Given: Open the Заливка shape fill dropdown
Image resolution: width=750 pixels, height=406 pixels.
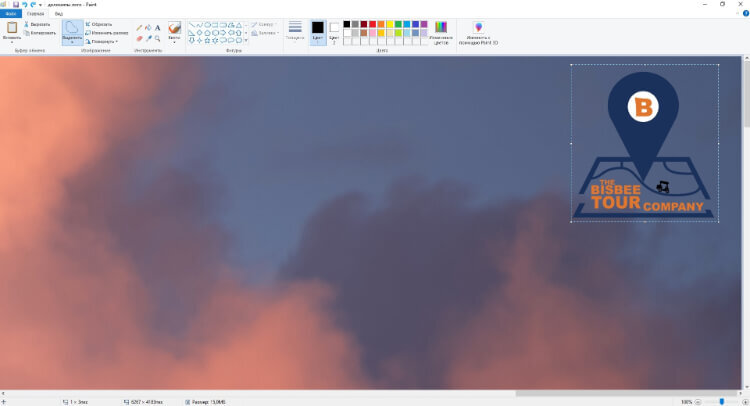Looking at the screenshot, I should coord(265,33).
